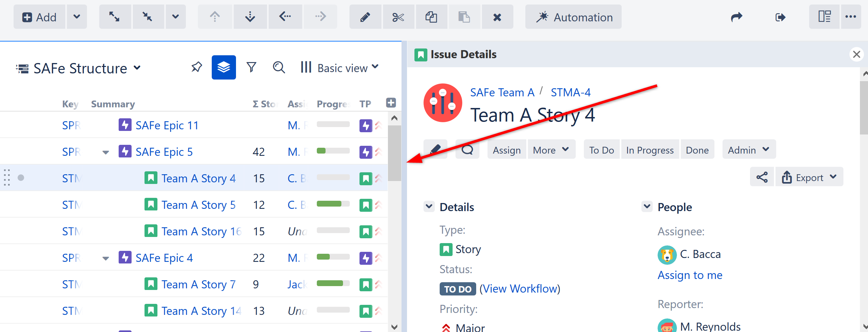The width and height of the screenshot is (868, 332).
Task: Click the scissors Cut icon
Action: point(398,17)
